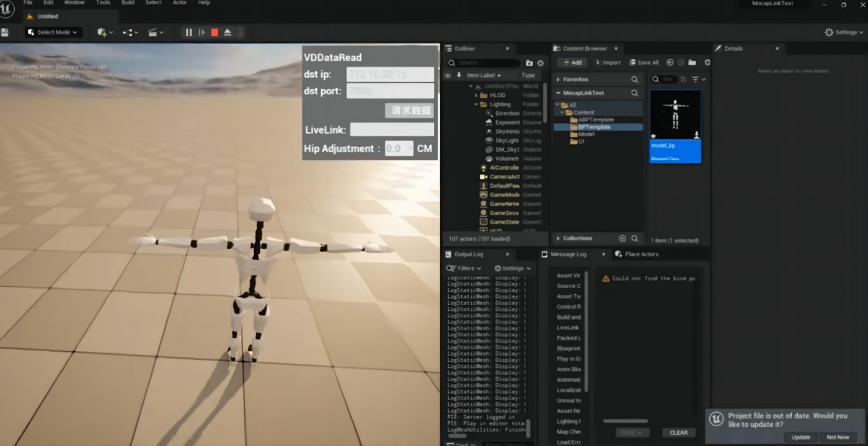Open the add content cube toolbar button

105,32
